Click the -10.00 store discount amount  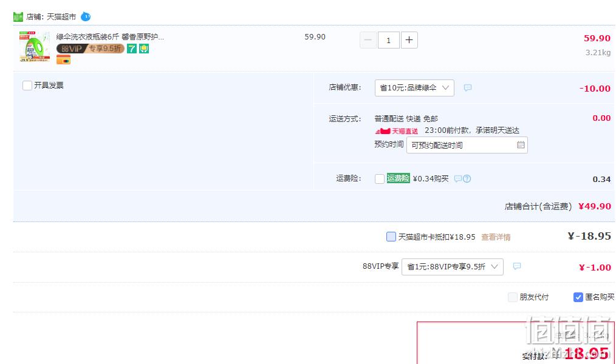pyautogui.click(x=595, y=89)
